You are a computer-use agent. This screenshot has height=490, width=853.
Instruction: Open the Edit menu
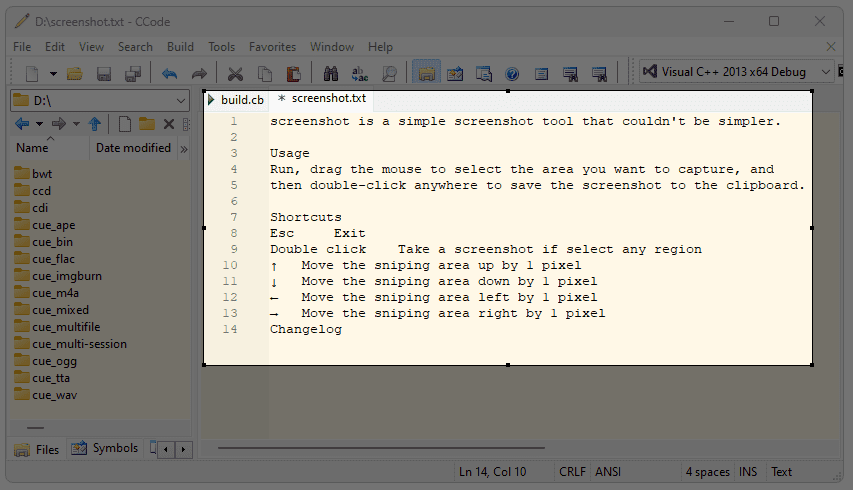pyautogui.click(x=54, y=47)
